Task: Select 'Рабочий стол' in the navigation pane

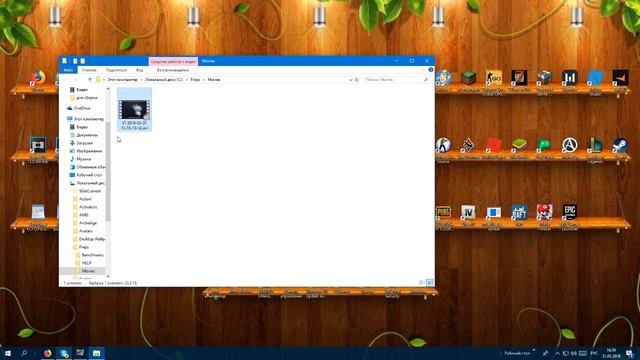Action: [x=89, y=175]
